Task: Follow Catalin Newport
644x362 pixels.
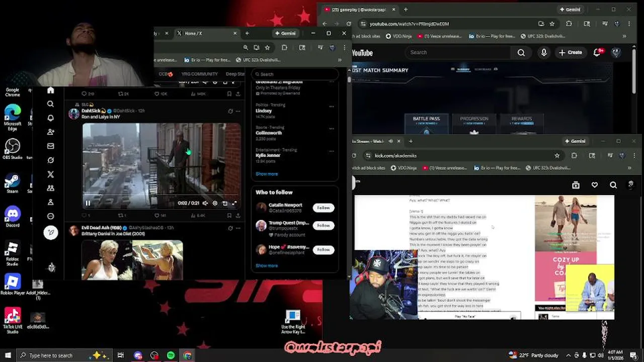Action: 324,208
